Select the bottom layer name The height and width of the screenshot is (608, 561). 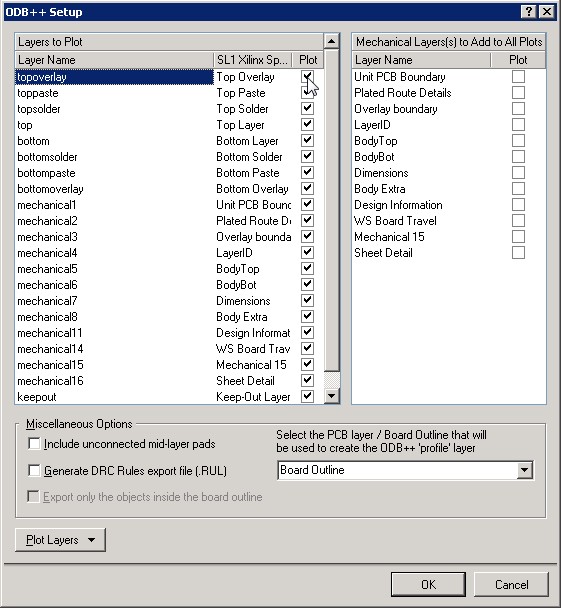coord(33,141)
